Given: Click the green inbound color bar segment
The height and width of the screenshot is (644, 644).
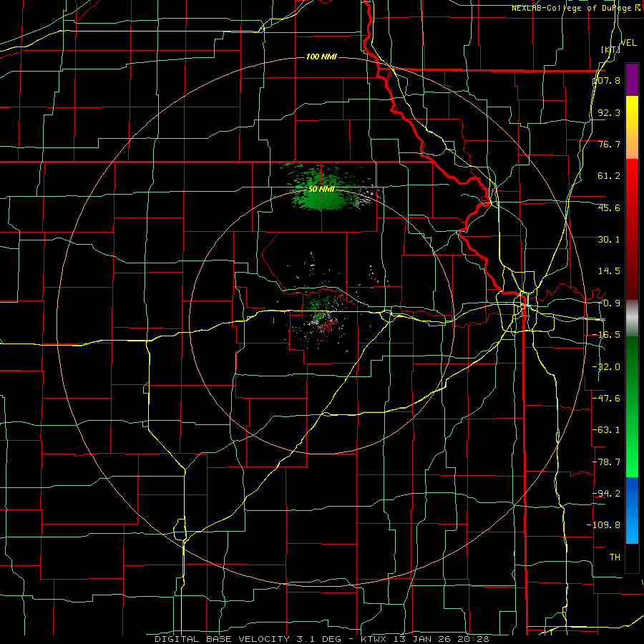Looking at the screenshot, I should click(x=632, y=406).
